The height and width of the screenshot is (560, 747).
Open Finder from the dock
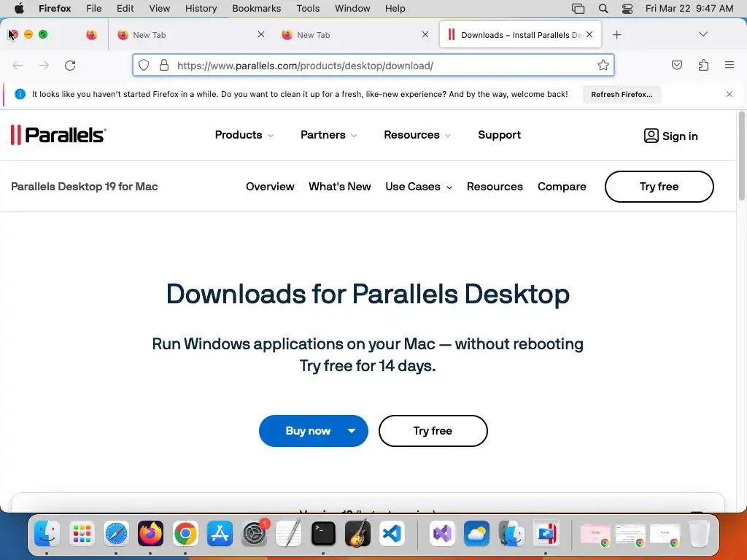pos(47,533)
